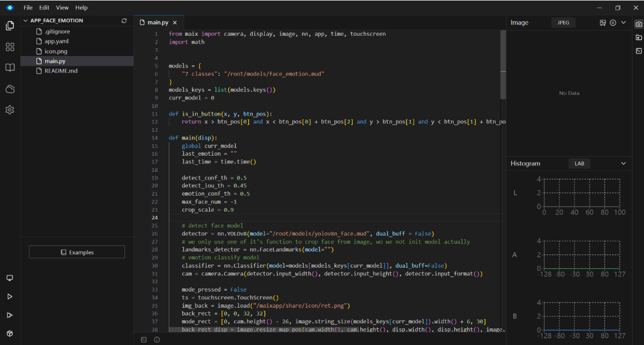Open terminal icon below the editor
The width and height of the screenshot is (644, 345).
click(144, 340)
